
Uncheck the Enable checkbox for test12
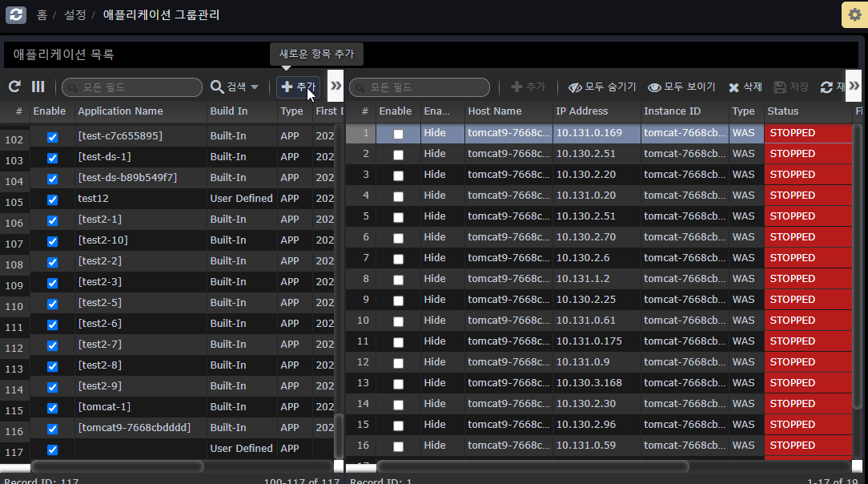51,199
